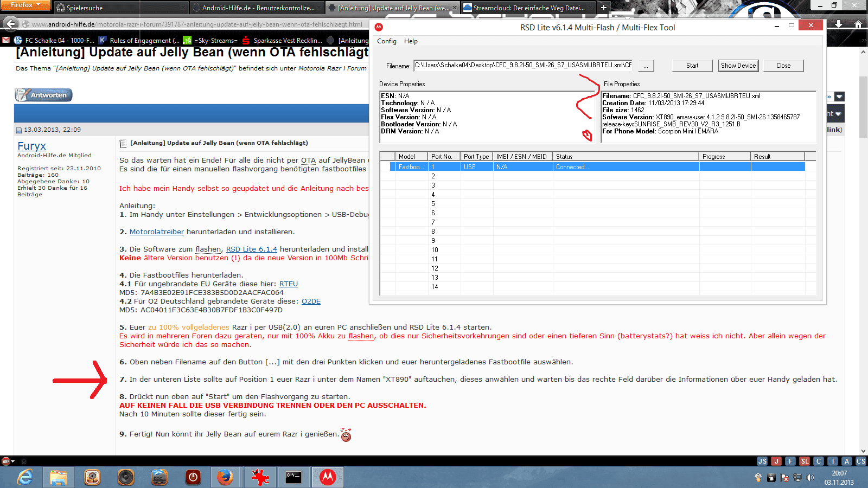Toggle the C addon button
Screen dimensions: 868x488
click(819, 461)
